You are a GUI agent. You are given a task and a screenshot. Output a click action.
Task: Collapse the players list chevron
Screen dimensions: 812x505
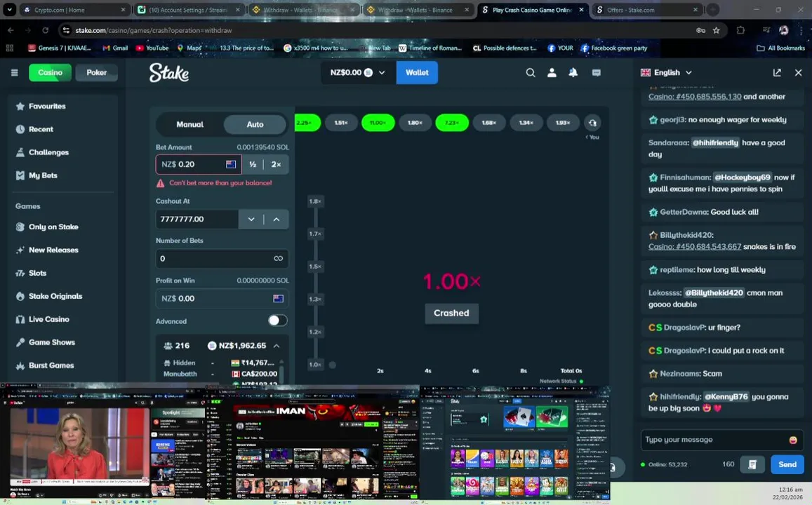pos(277,346)
